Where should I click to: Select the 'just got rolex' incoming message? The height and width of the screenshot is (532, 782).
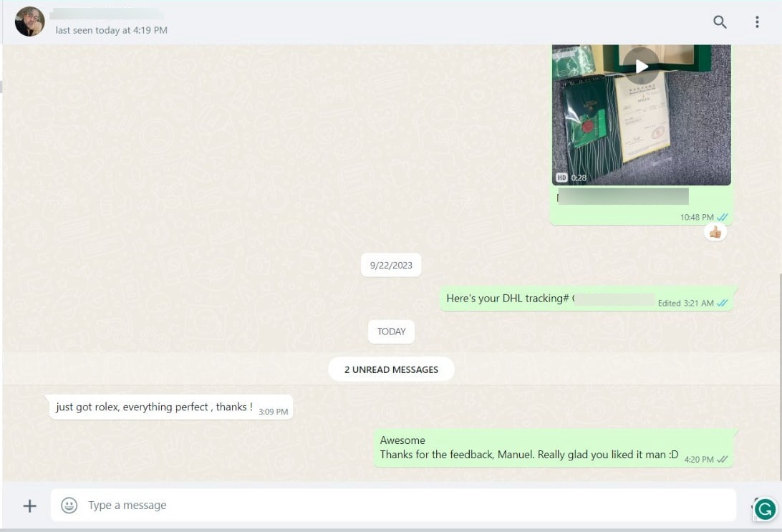pos(154,407)
